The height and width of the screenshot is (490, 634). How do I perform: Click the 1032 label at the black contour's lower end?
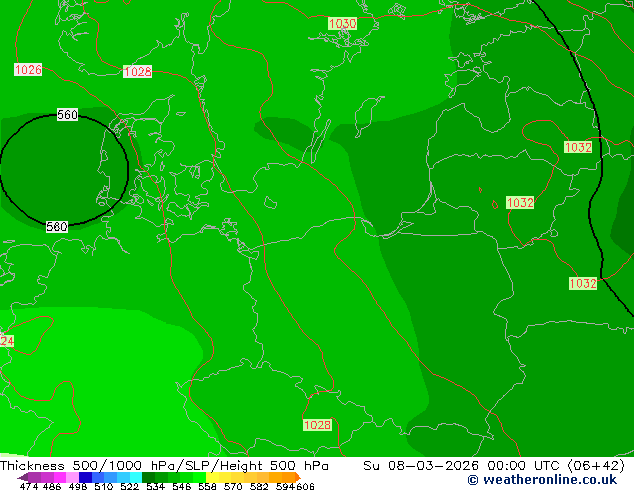[583, 283]
